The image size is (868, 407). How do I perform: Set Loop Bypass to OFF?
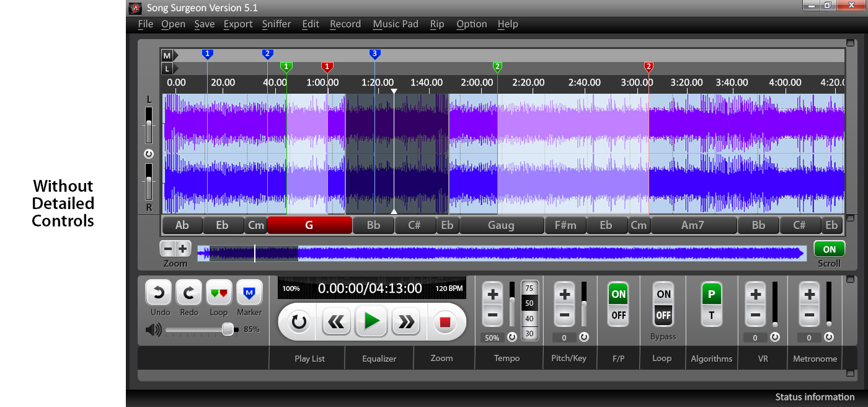[x=663, y=315]
